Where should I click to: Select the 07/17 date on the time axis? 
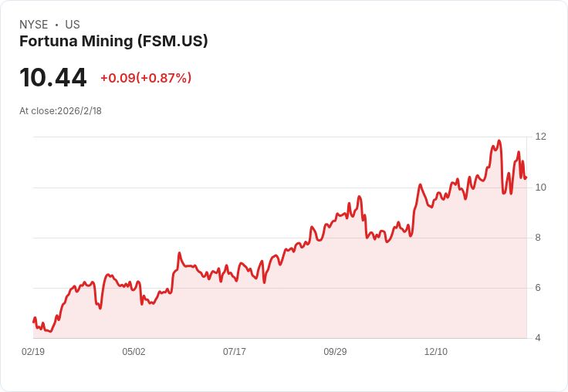click(235, 352)
